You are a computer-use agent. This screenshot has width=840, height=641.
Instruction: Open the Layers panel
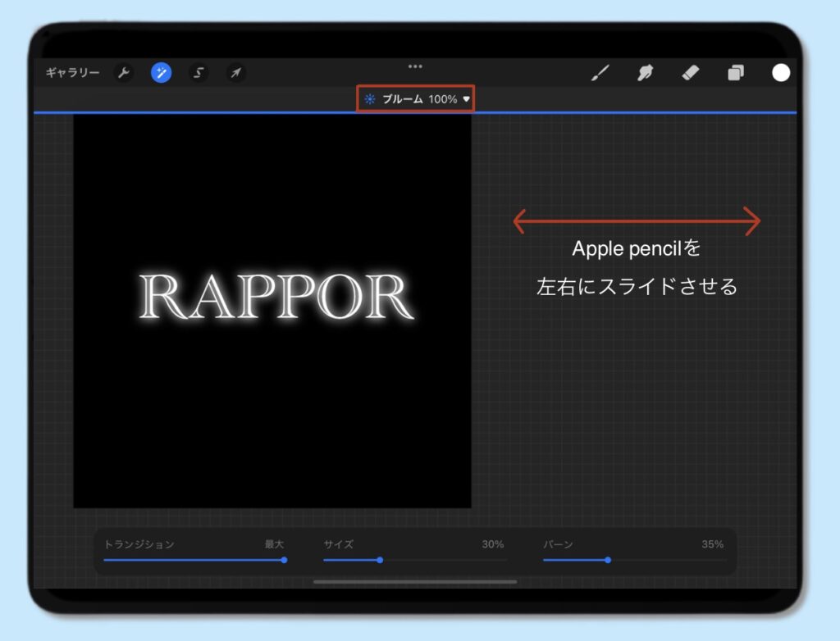(736, 72)
